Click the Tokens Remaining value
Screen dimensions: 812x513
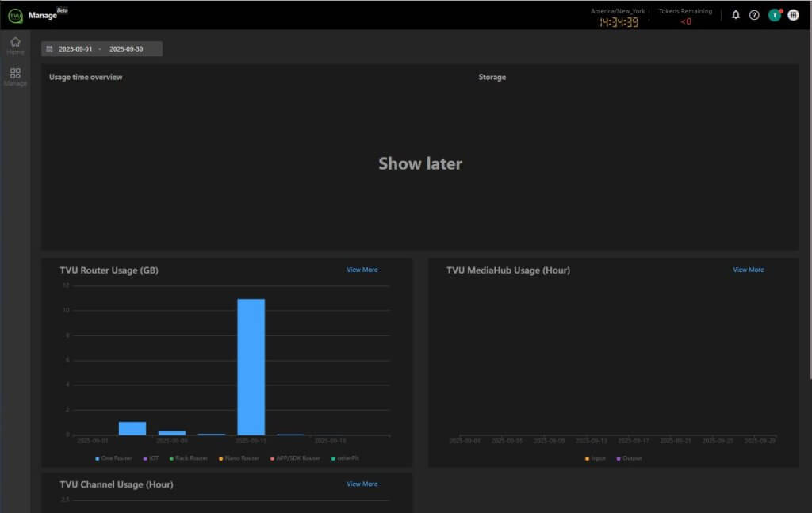pos(685,22)
